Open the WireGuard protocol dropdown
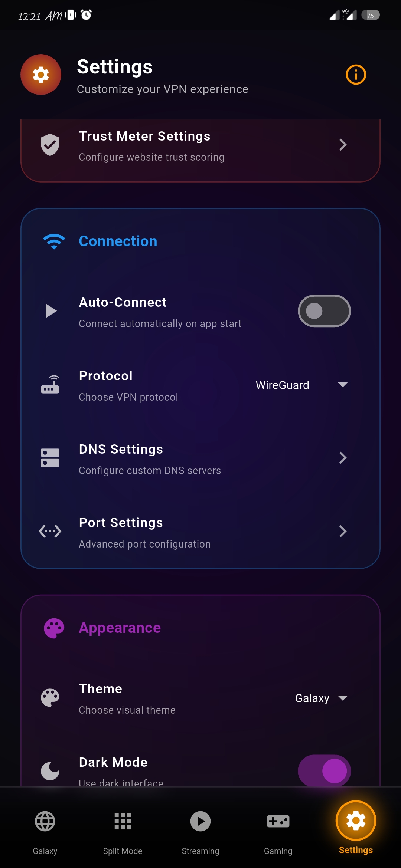401x868 pixels. (301, 385)
